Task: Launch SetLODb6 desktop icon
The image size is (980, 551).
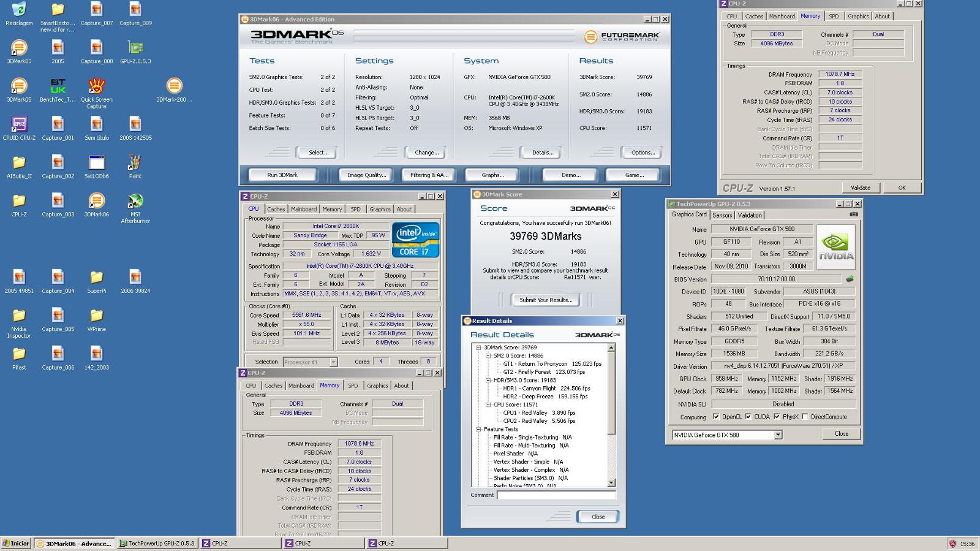Action: tap(96, 167)
